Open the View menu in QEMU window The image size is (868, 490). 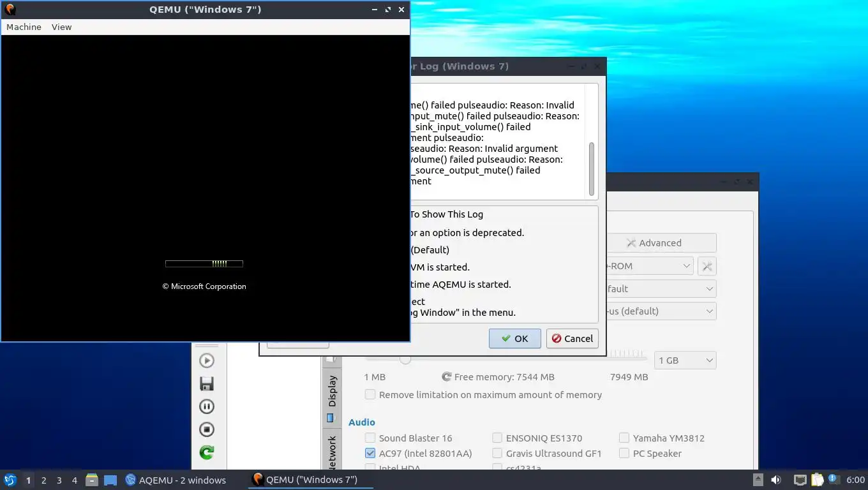61,27
